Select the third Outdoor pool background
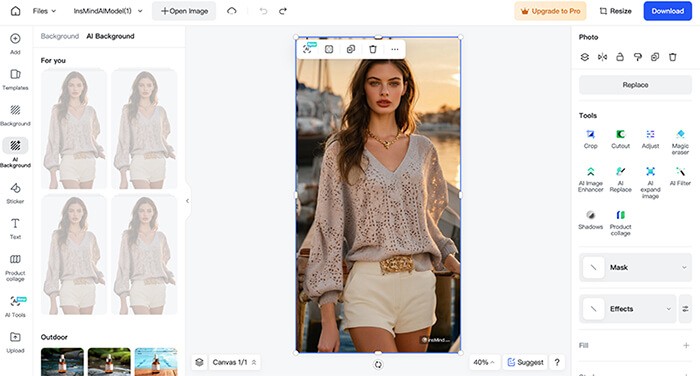This screenshot has height=376, width=700. pyautogui.click(x=156, y=362)
